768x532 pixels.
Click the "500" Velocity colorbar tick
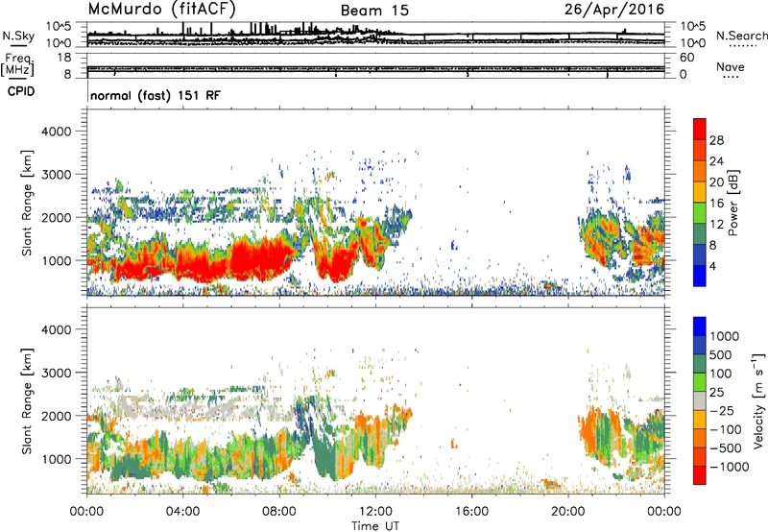(721, 354)
